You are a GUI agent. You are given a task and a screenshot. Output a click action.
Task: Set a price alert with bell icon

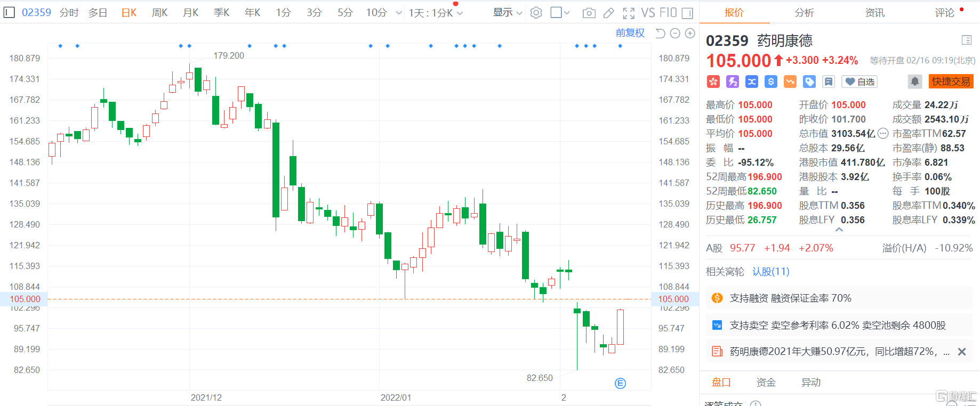(915, 82)
